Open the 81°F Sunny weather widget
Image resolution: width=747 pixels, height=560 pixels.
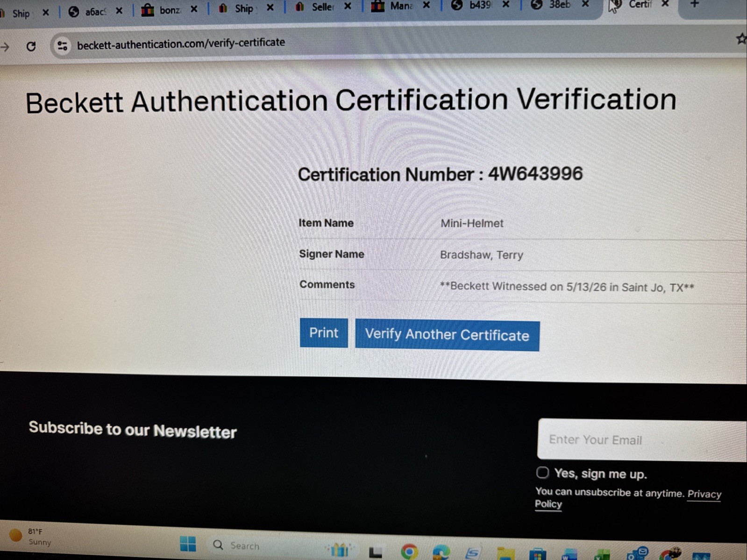[x=30, y=537]
